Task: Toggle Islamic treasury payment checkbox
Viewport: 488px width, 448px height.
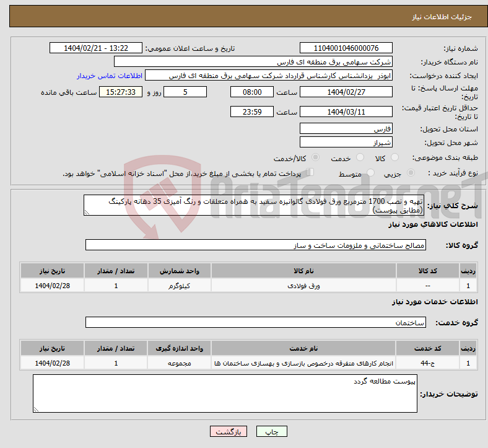Action: [x=310, y=172]
